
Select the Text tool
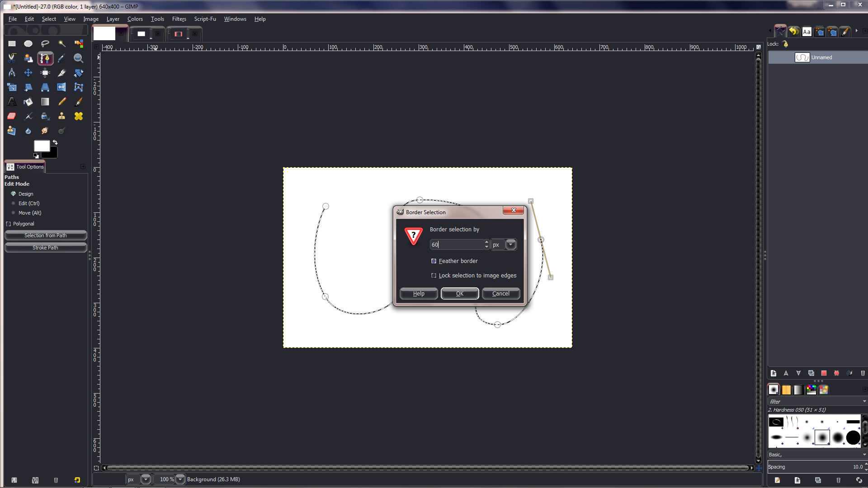click(x=12, y=102)
